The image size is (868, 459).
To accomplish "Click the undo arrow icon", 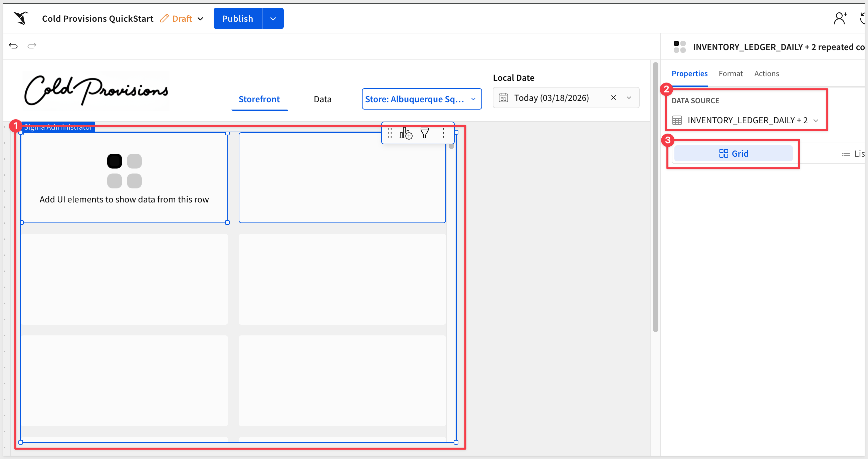I will pos(13,46).
